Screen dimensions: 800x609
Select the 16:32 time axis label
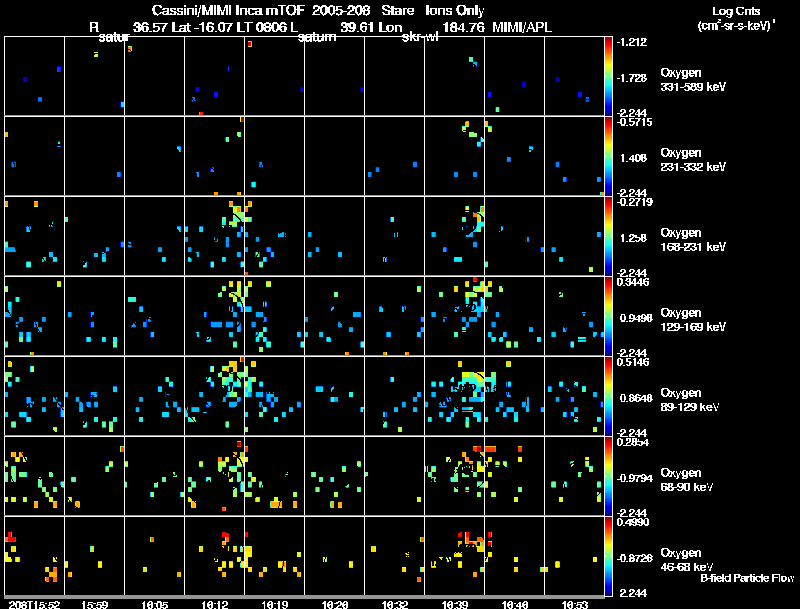click(394, 604)
